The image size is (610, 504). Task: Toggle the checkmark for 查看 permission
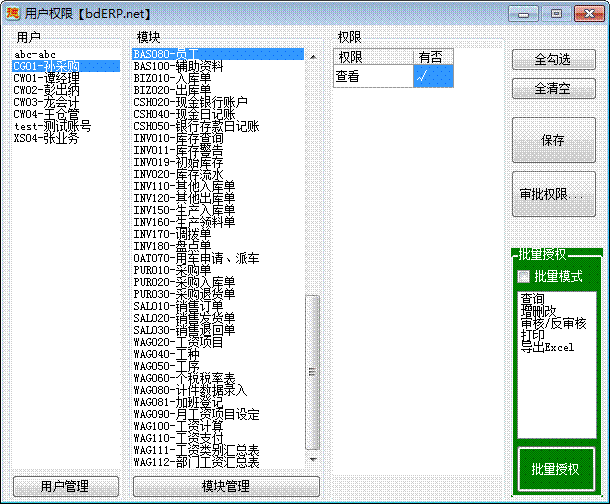(x=433, y=75)
